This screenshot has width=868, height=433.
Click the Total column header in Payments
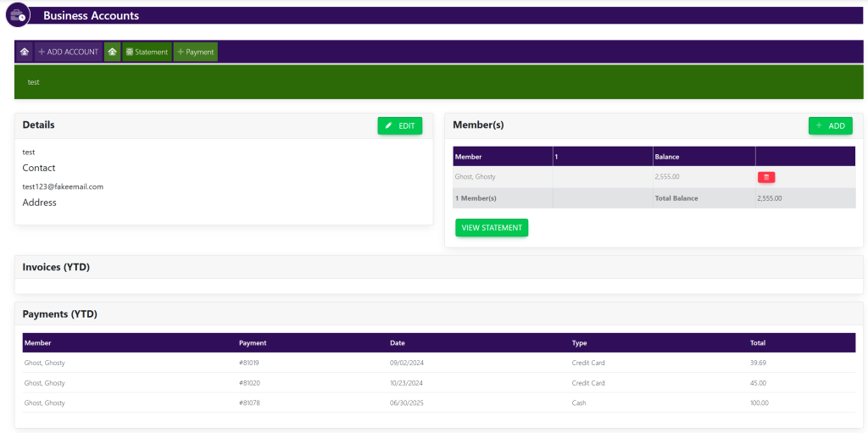click(x=757, y=343)
